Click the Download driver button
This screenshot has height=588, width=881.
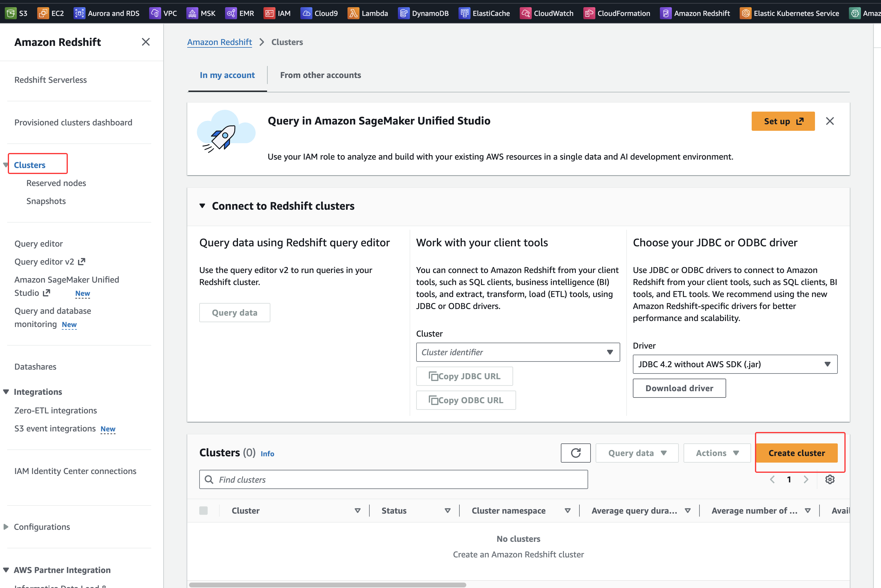pos(679,388)
